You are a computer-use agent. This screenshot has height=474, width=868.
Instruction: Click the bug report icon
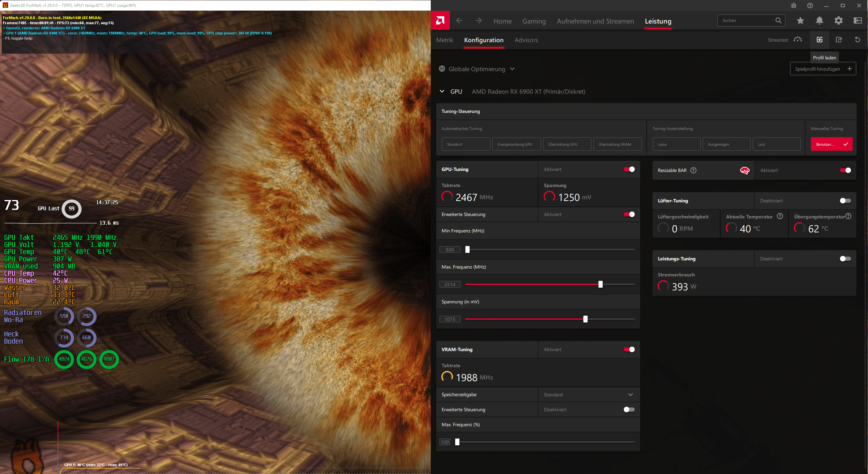(x=794, y=5)
